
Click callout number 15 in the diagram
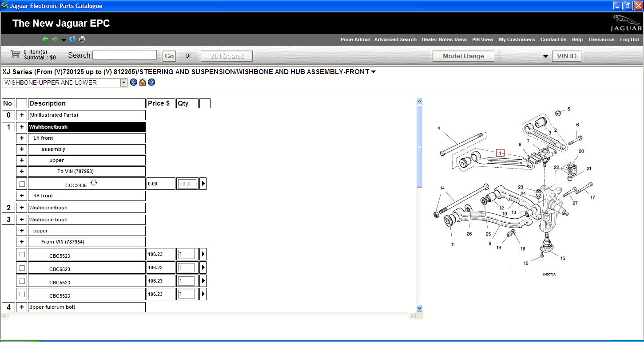563,258
